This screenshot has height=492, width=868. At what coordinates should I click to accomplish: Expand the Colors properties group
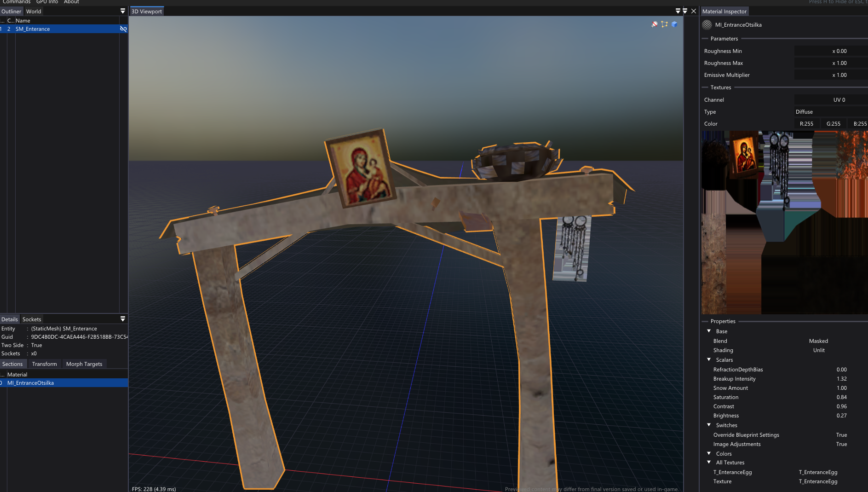pos(709,453)
